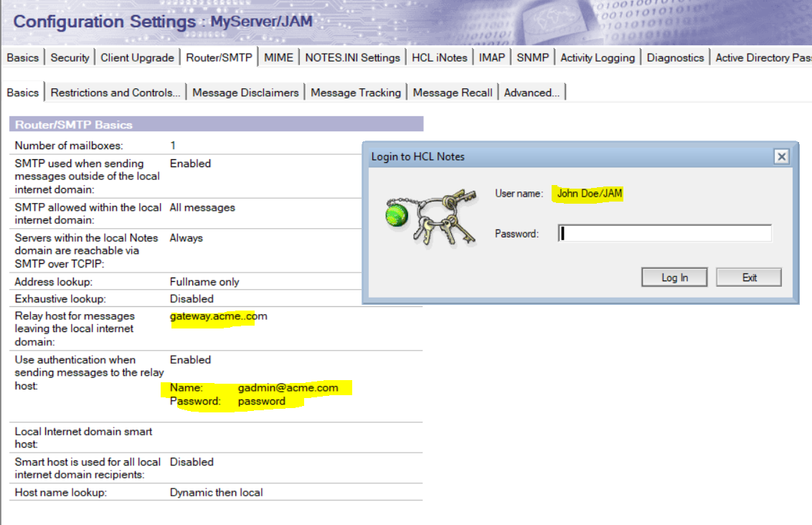Expand the Advanced sub-tab
Image resolution: width=812 pixels, height=525 pixels.
click(x=532, y=93)
